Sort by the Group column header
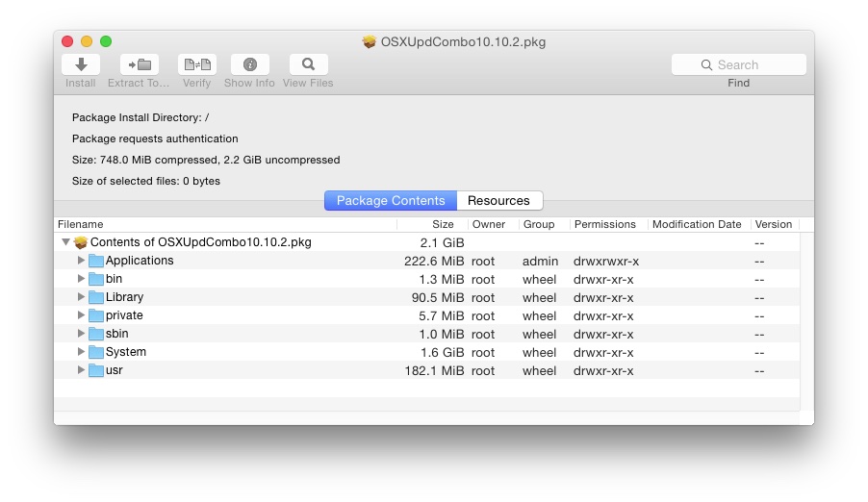868x502 pixels. [544, 224]
